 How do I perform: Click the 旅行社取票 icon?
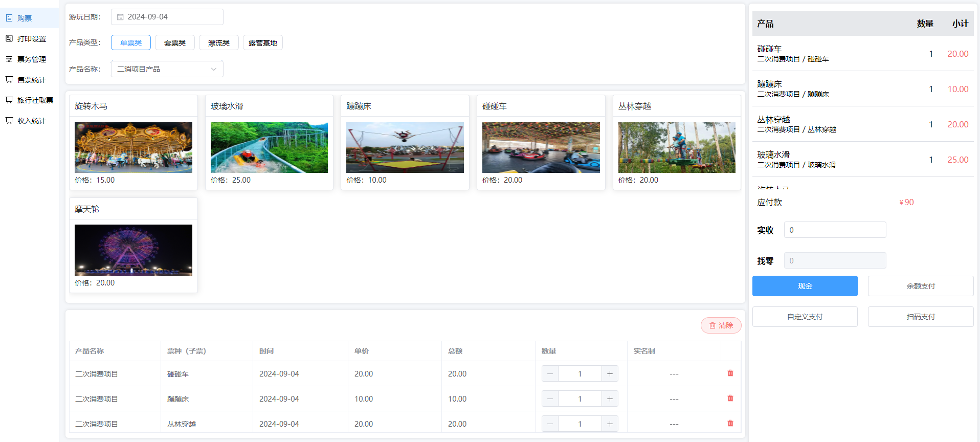click(x=9, y=100)
